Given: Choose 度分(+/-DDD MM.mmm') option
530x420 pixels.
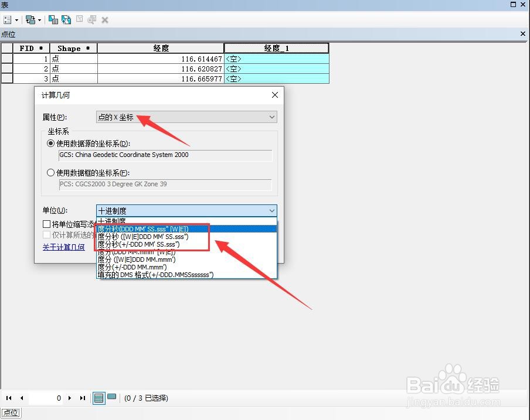Looking at the screenshot, I should click(x=186, y=267).
